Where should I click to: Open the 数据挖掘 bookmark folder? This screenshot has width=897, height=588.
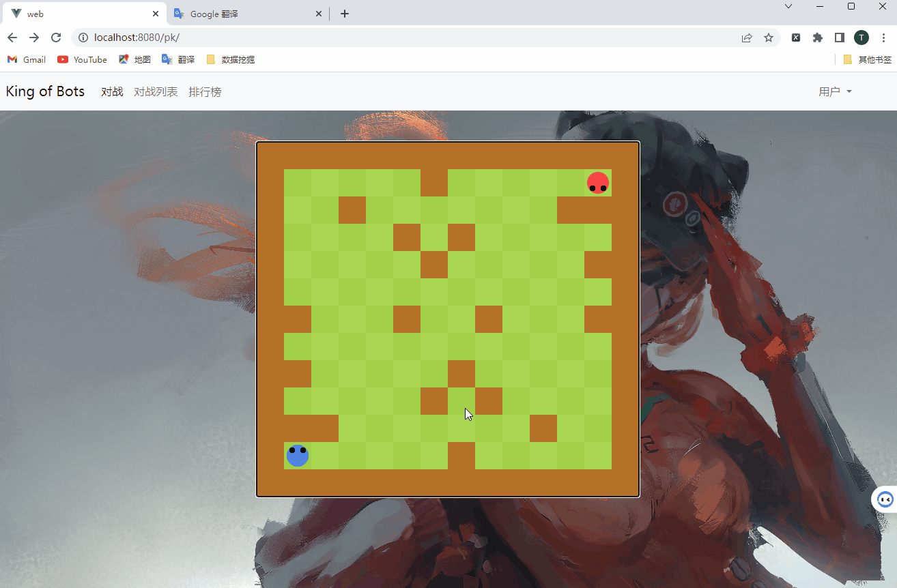[x=231, y=59]
